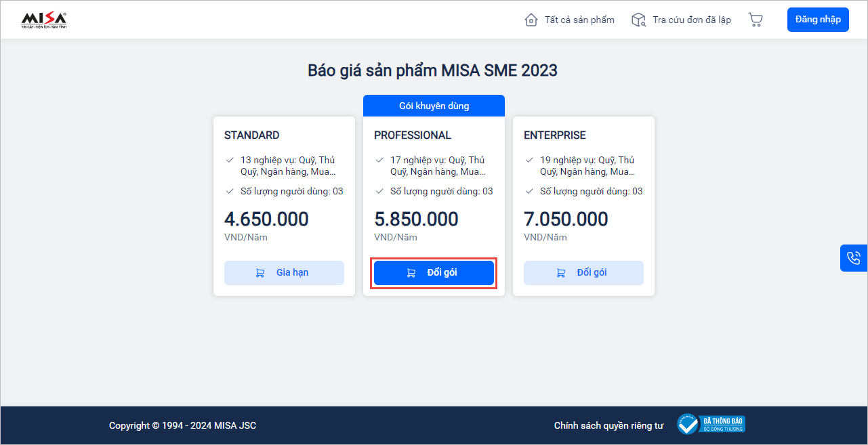
Task: Click Gia hạn for Standard plan
Action: click(292, 273)
